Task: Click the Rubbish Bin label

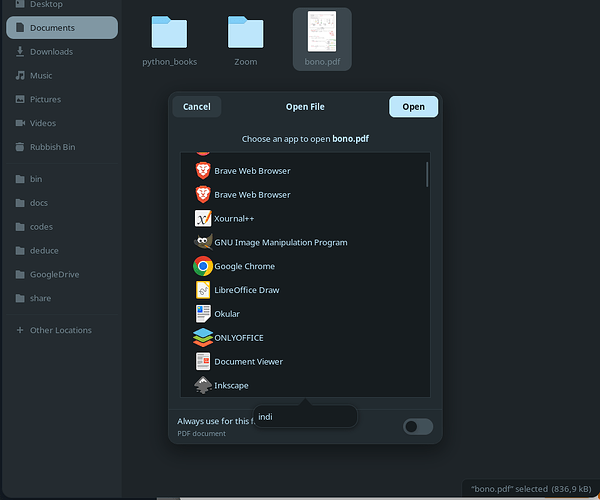Action: tap(53, 147)
